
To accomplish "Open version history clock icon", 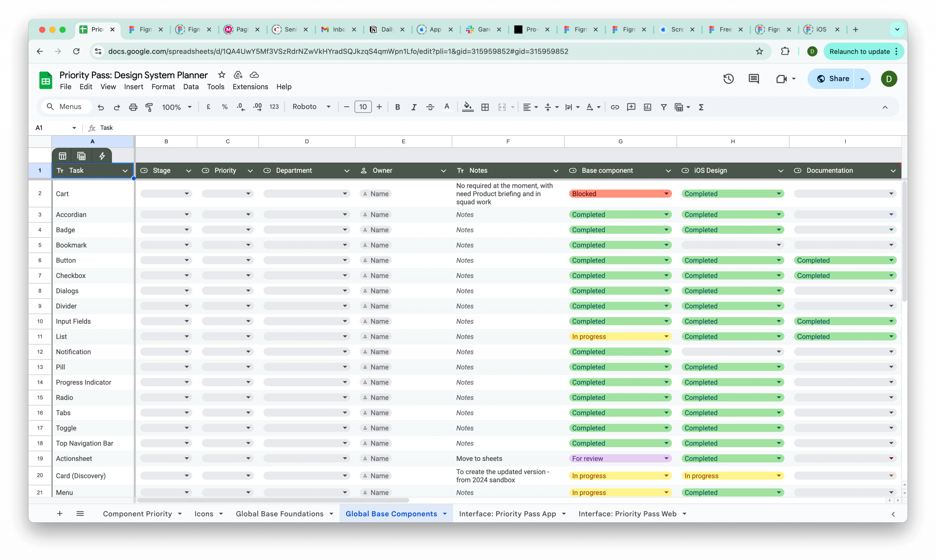I will (x=728, y=79).
